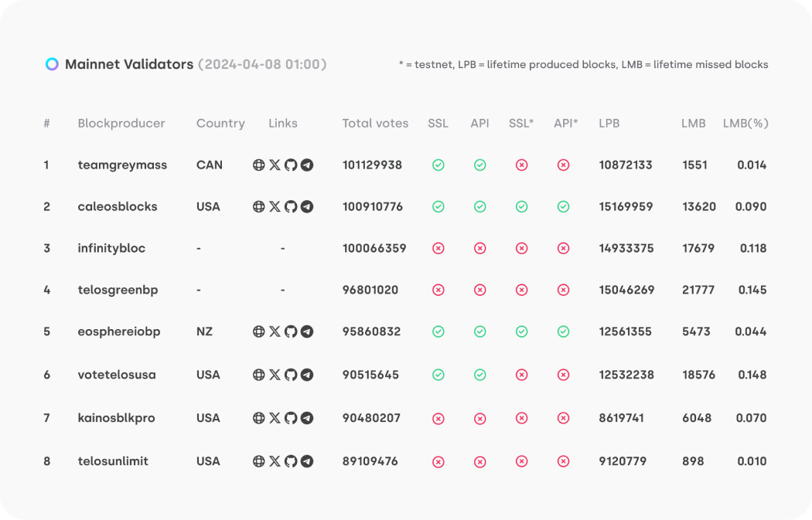Open caleosblocks X (Twitter) icon

click(x=275, y=206)
